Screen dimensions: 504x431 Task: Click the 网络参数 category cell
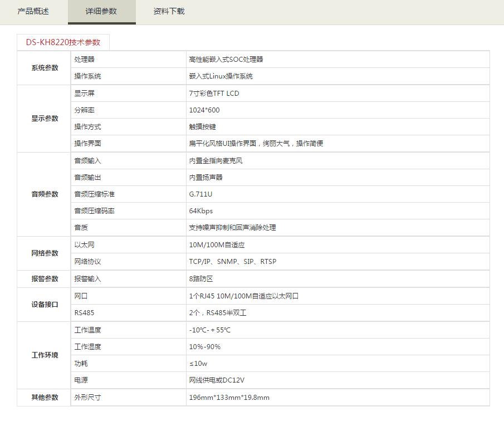pos(45,253)
